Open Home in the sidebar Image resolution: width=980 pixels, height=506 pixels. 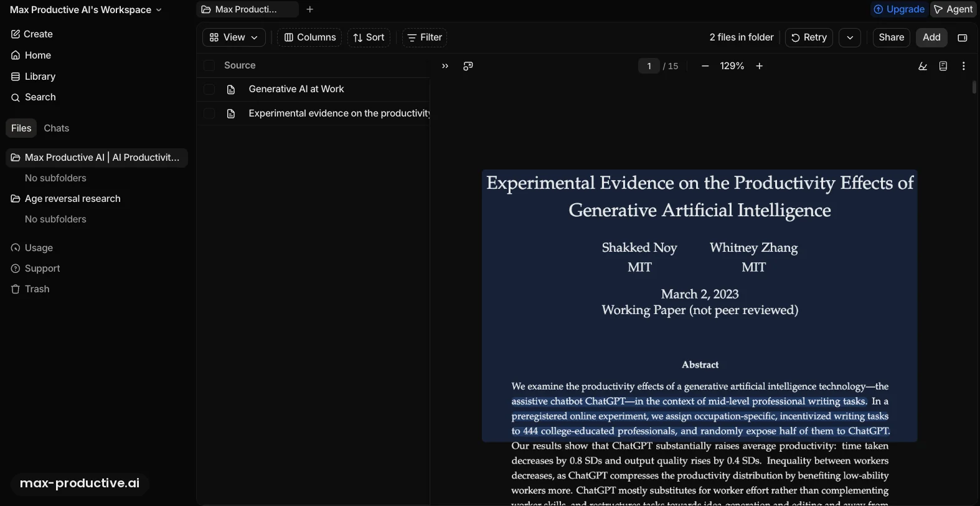[31, 55]
